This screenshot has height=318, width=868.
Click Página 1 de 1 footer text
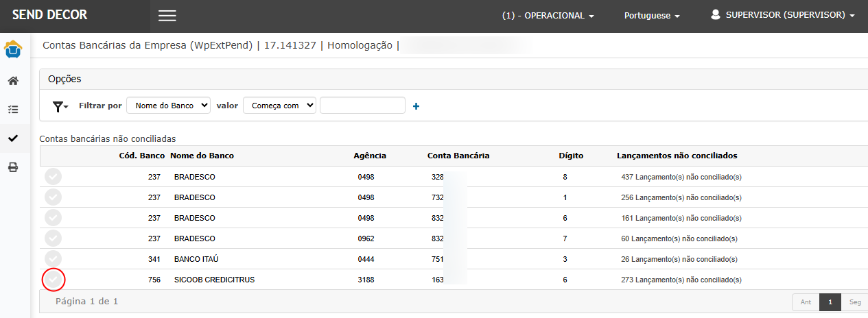click(87, 301)
